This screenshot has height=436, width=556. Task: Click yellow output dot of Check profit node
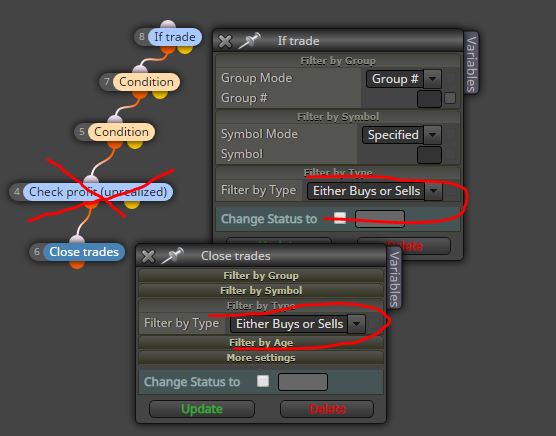click(x=132, y=204)
